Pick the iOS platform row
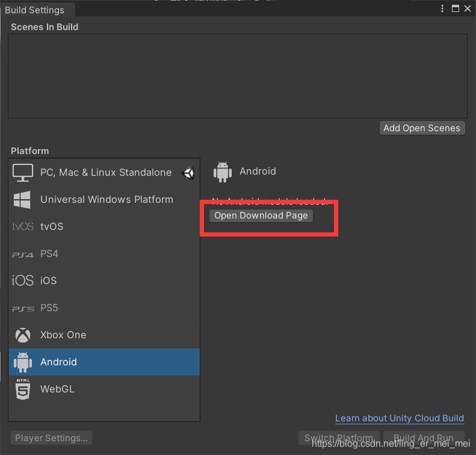The height and width of the screenshot is (455, 476). [x=104, y=280]
